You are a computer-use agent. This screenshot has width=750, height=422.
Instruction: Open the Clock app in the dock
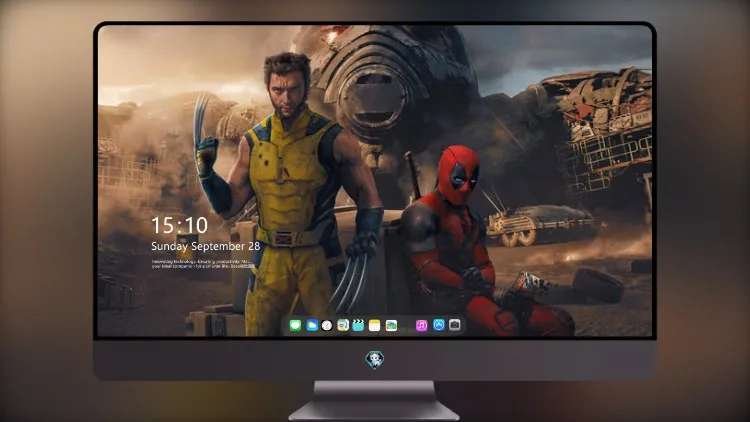coord(327,326)
